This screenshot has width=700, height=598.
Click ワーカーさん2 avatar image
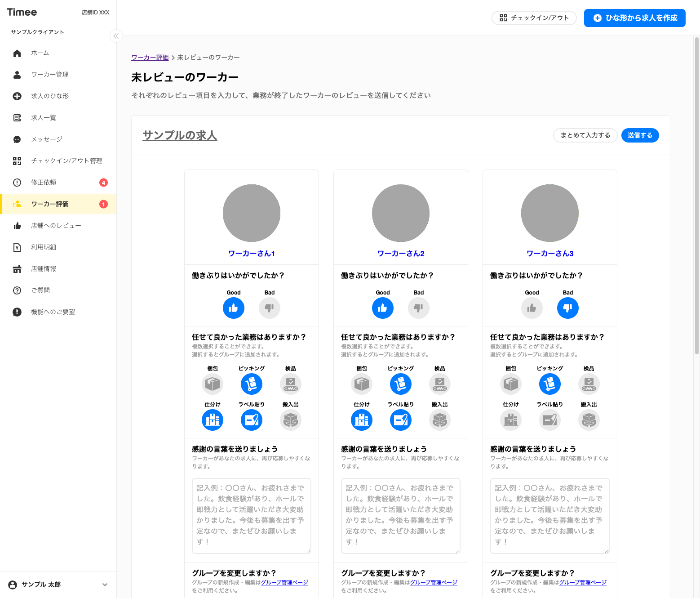click(401, 213)
